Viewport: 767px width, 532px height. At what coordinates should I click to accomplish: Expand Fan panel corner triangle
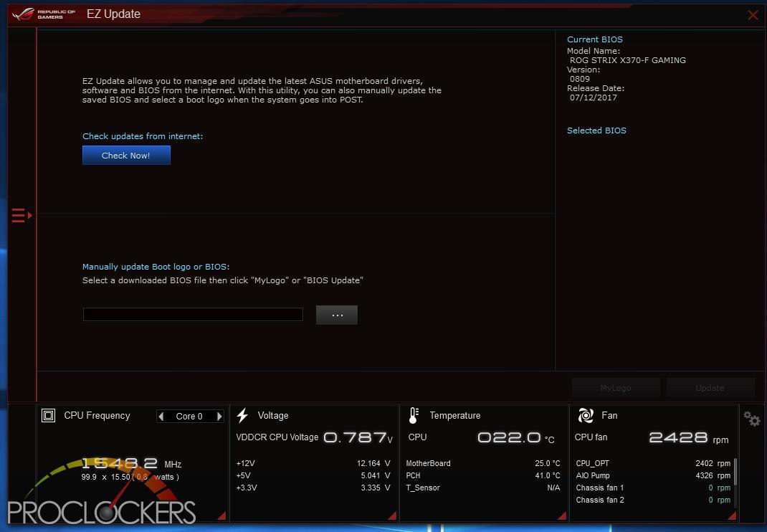pos(732,516)
